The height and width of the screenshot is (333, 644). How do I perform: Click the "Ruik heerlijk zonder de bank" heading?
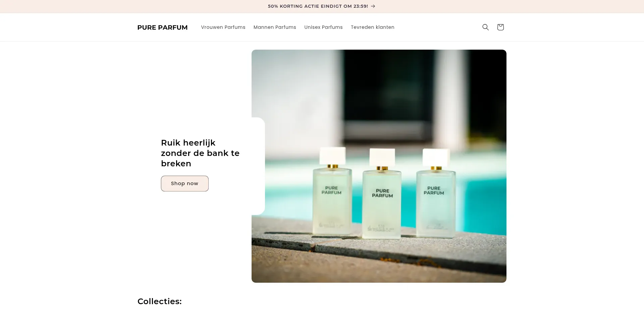point(200,153)
